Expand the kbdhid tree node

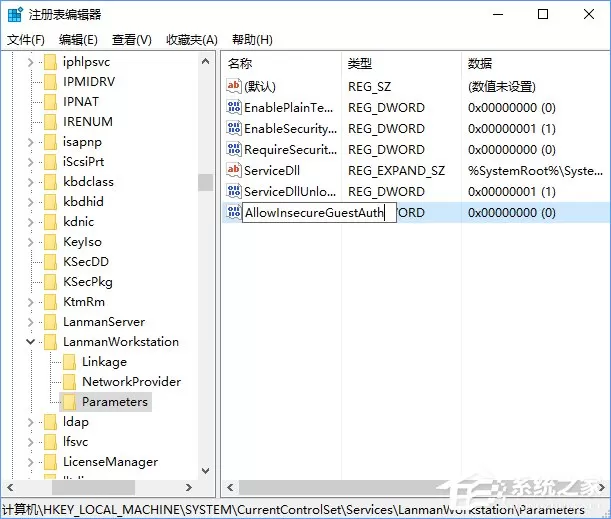point(30,202)
